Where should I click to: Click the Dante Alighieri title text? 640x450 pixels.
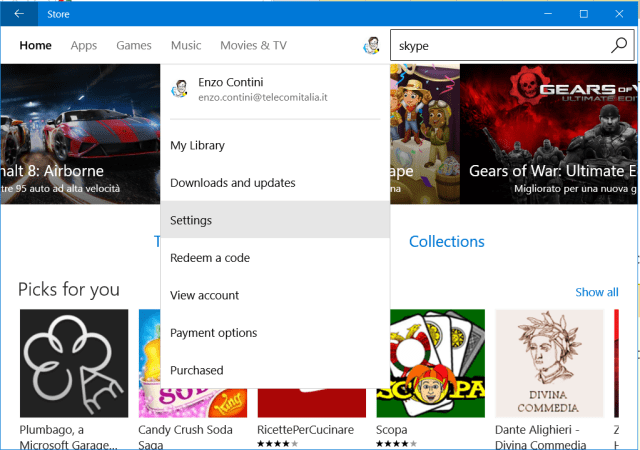click(x=540, y=437)
